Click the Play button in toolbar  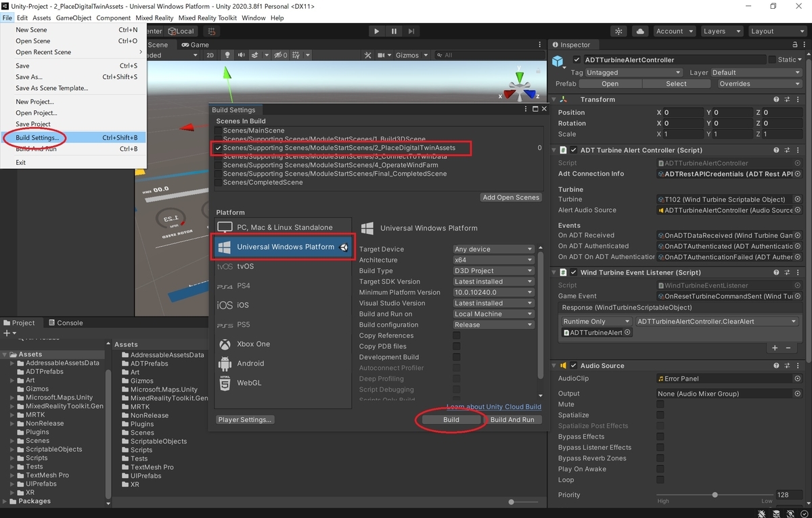[377, 31]
